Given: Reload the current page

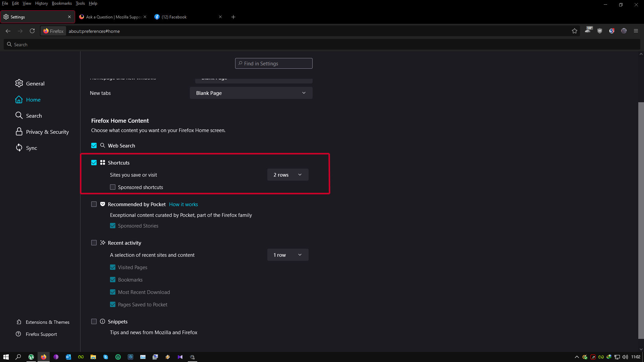Looking at the screenshot, I should coord(32,31).
